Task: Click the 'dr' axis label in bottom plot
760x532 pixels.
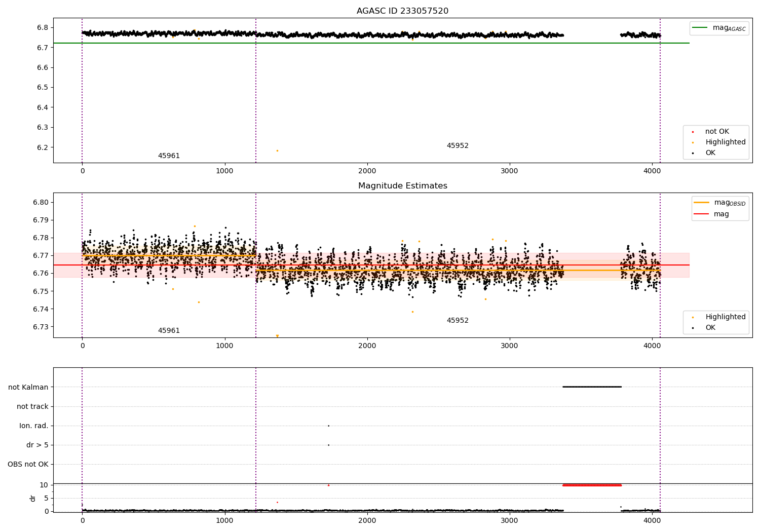Action: pos(33,498)
